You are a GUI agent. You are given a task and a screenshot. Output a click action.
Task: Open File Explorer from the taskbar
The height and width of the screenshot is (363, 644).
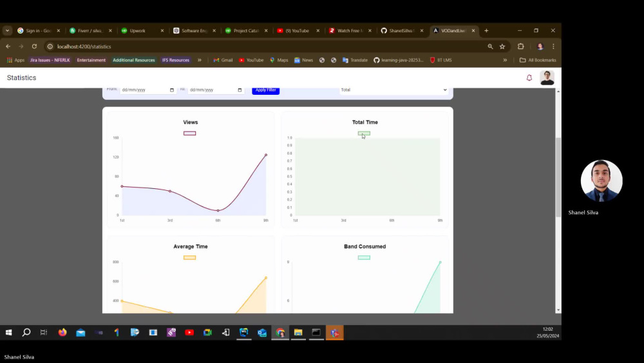coord(298,333)
